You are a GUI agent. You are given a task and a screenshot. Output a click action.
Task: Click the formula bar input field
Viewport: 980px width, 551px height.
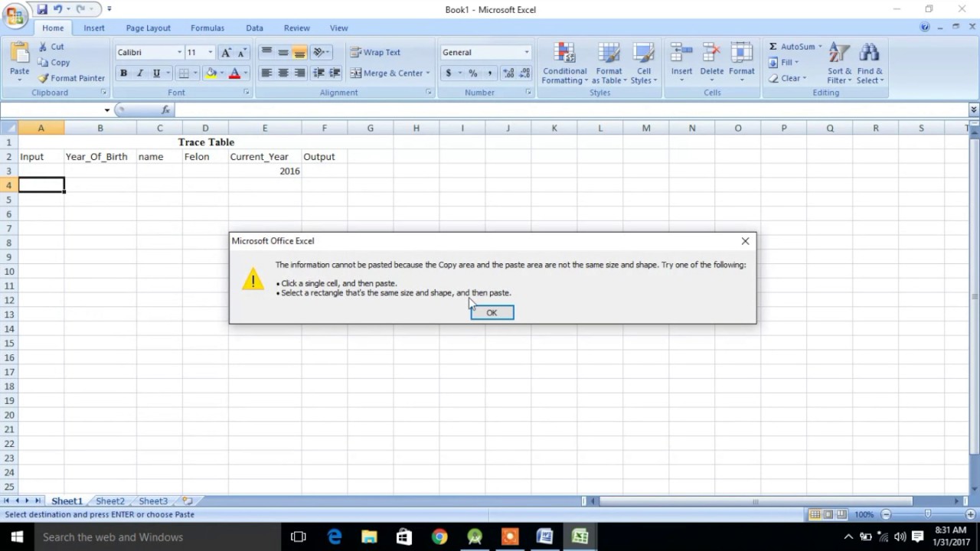[570, 110]
